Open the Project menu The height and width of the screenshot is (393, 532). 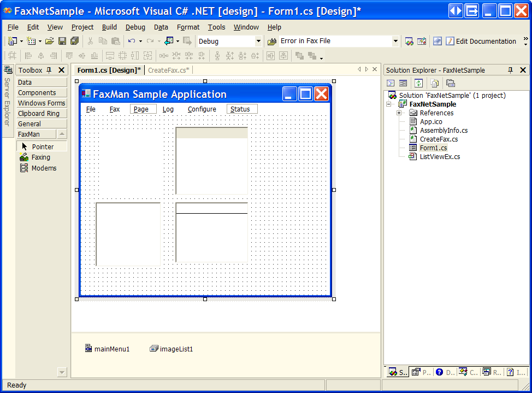(x=82, y=27)
